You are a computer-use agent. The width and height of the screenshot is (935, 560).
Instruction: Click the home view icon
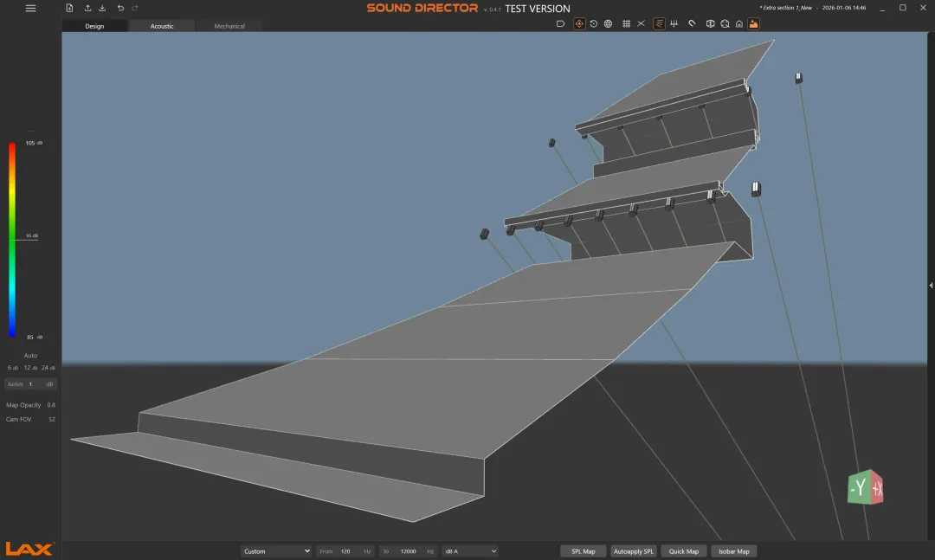[x=739, y=24]
